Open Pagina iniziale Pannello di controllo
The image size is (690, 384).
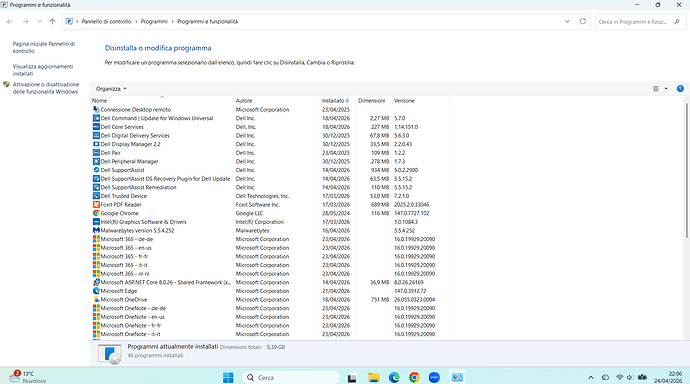point(44,48)
